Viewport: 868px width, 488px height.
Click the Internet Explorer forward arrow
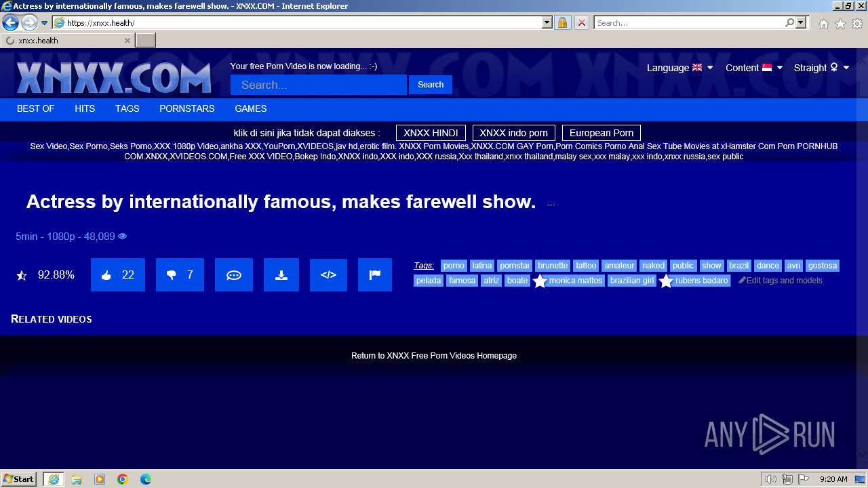pos(29,23)
